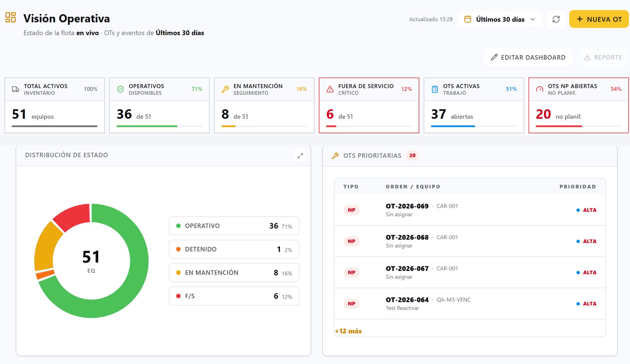
Task: Open work order OT-2026-067
Action: (x=407, y=268)
